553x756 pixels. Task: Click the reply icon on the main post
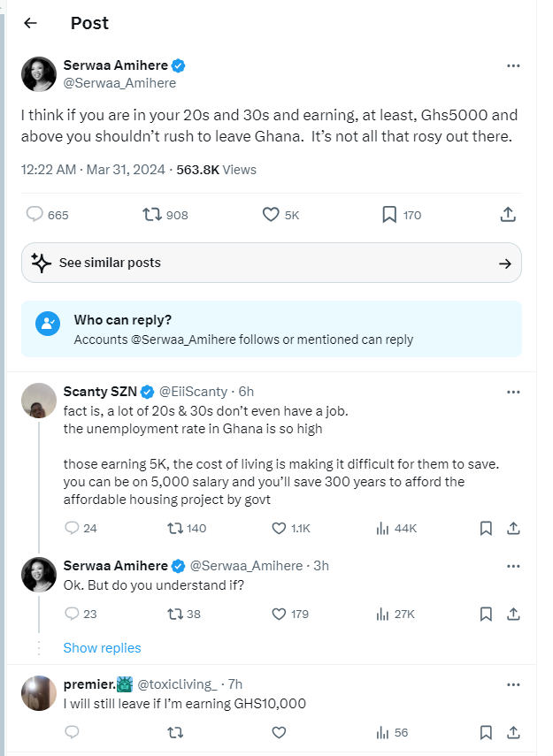[35, 215]
